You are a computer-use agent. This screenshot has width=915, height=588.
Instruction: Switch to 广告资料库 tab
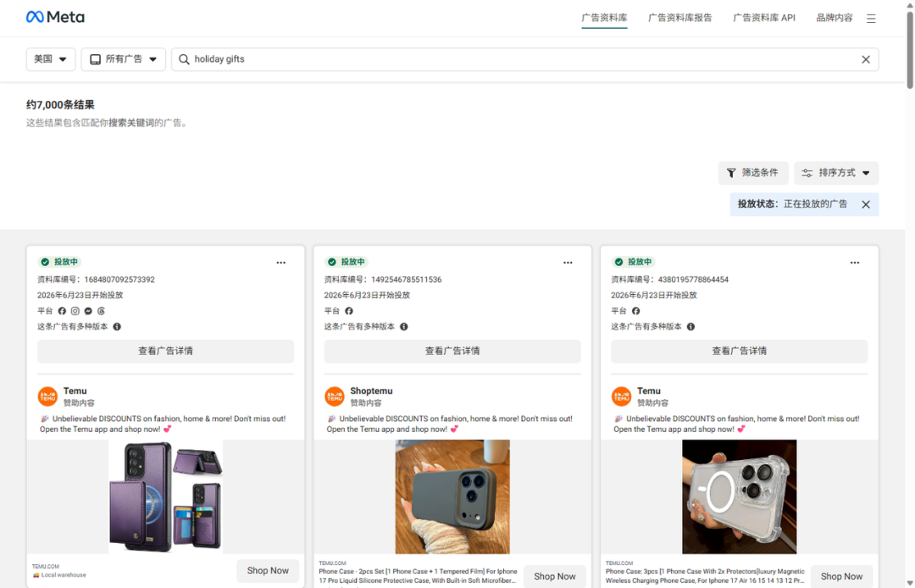[x=605, y=18]
